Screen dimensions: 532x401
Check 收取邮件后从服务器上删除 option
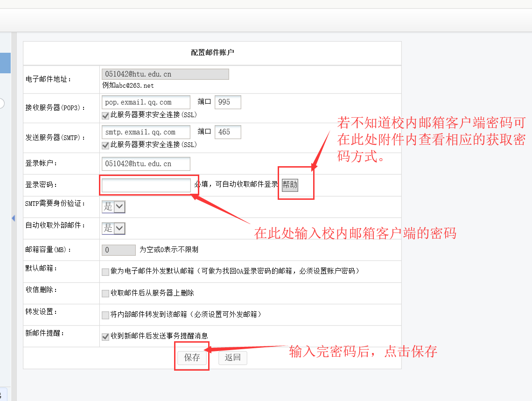pyautogui.click(x=105, y=294)
